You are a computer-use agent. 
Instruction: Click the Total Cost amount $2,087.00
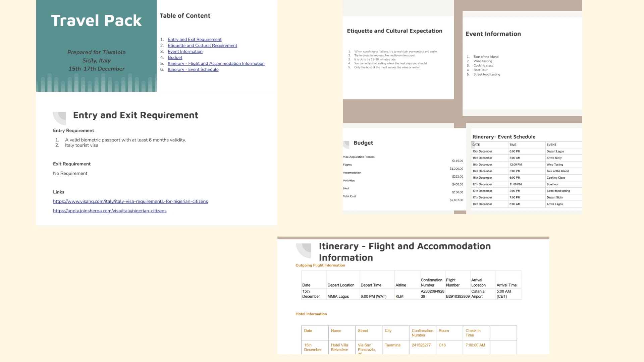456,200
